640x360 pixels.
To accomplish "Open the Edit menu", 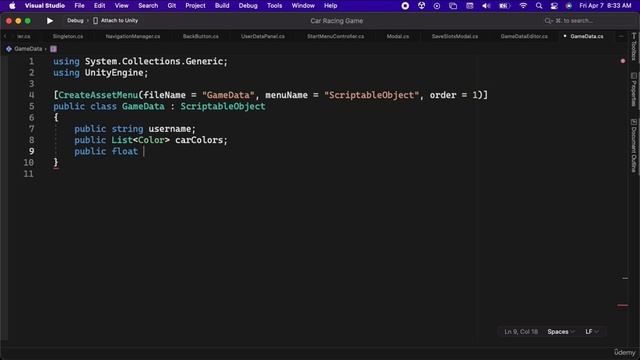I will (100, 6).
